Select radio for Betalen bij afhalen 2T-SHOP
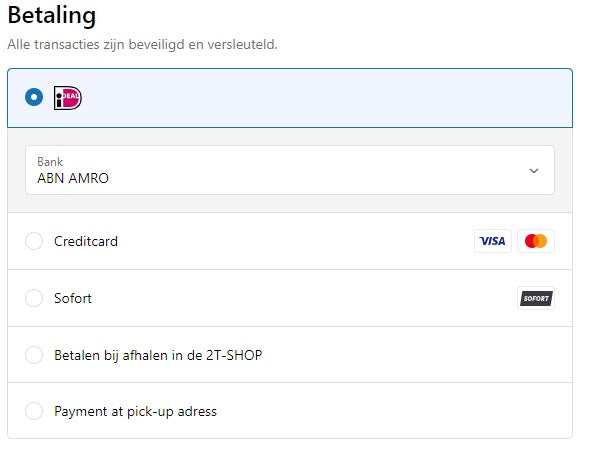 (x=34, y=355)
